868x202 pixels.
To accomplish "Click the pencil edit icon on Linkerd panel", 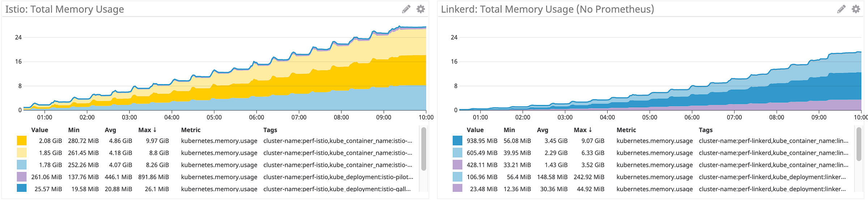I will pyautogui.click(x=842, y=9).
